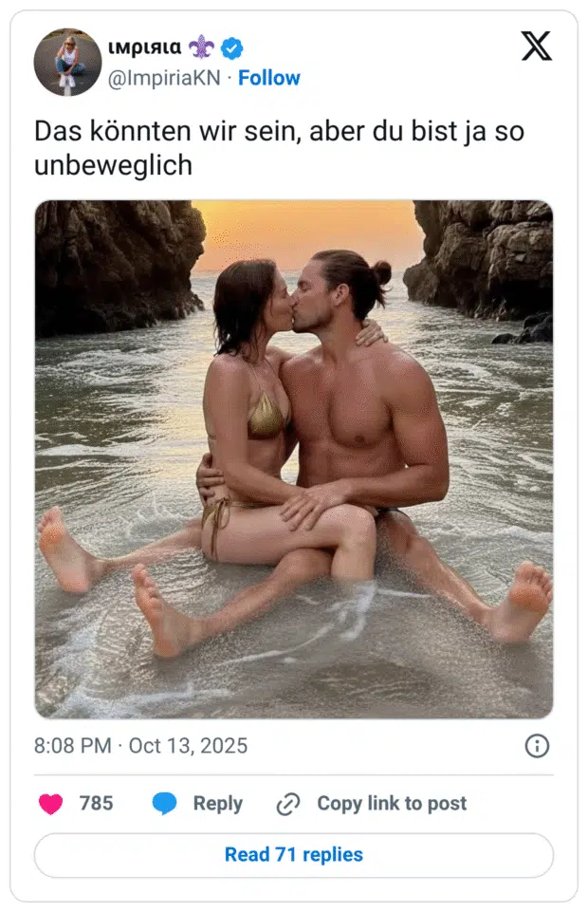Open the beach sunset photo
The image size is (588, 912).
point(293,459)
